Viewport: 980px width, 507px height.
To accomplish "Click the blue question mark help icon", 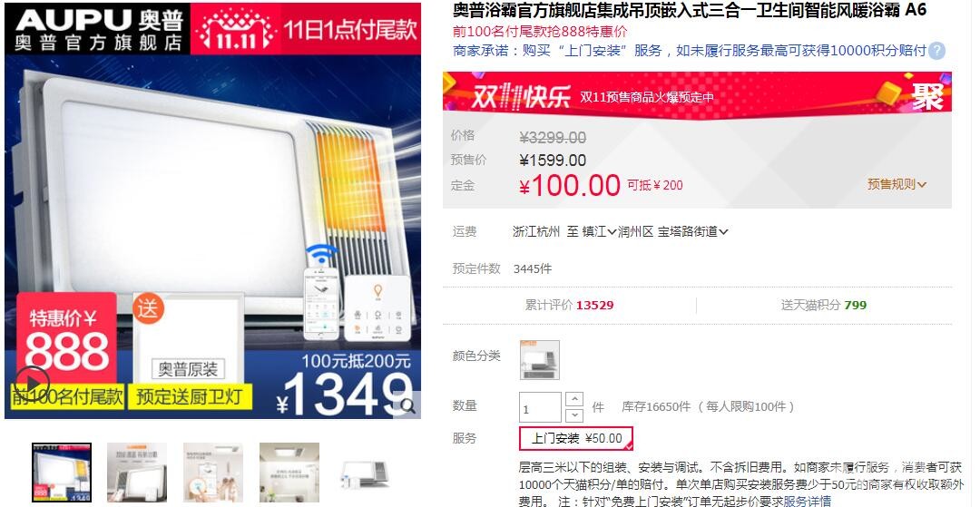I will click(936, 51).
